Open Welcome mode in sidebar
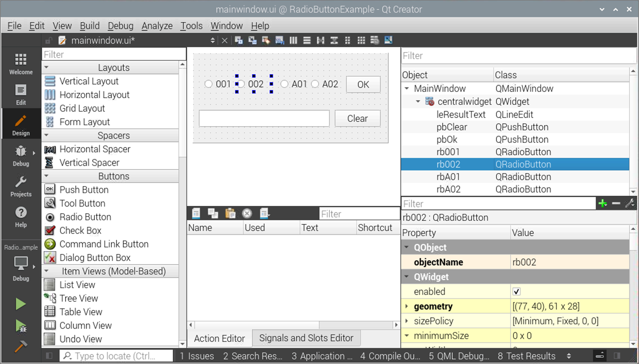 pyautogui.click(x=21, y=64)
